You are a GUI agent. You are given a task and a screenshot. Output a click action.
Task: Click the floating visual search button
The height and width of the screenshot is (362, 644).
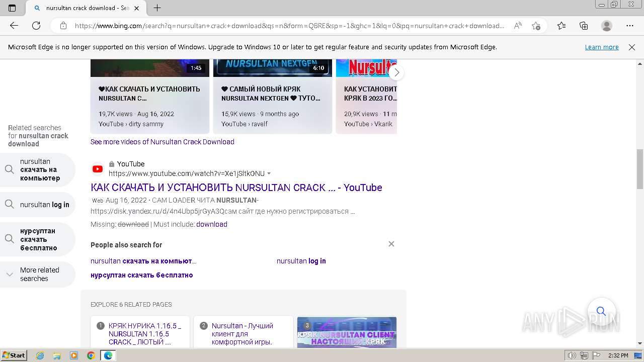601,311
